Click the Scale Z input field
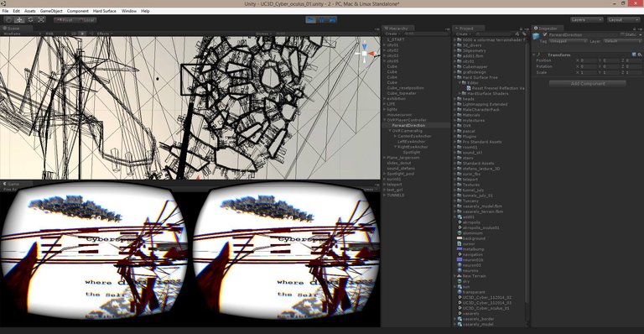The height and width of the screenshot is (334, 644). click(x=634, y=72)
